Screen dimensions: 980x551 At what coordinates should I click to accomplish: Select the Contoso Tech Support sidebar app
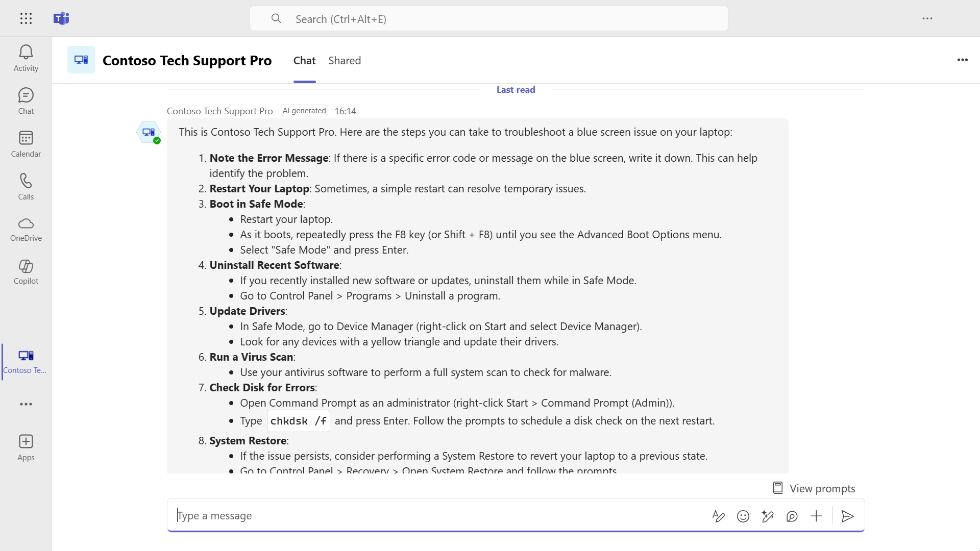(x=26, y=362)
